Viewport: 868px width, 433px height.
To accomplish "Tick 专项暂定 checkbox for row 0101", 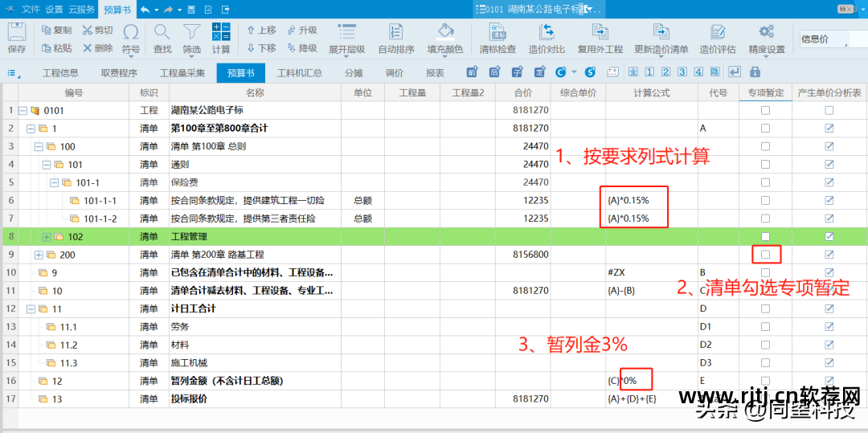I will (x=765, y=111).
